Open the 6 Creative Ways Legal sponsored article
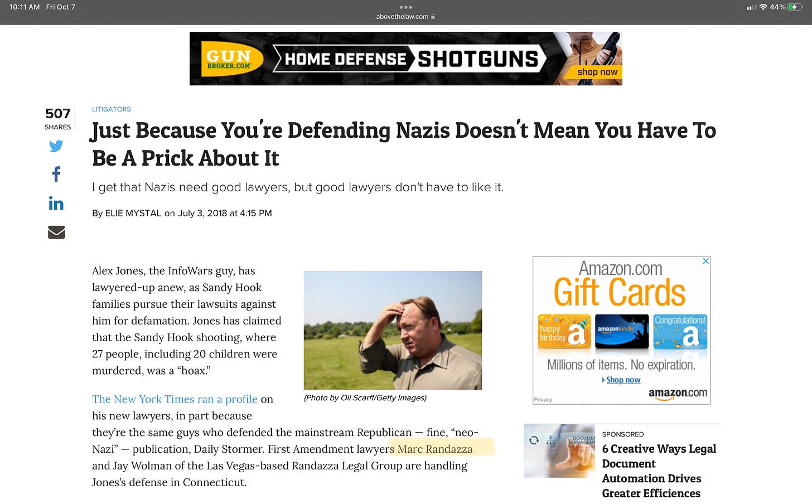Screen dimensions: 812x504 [x=659, y=471]
